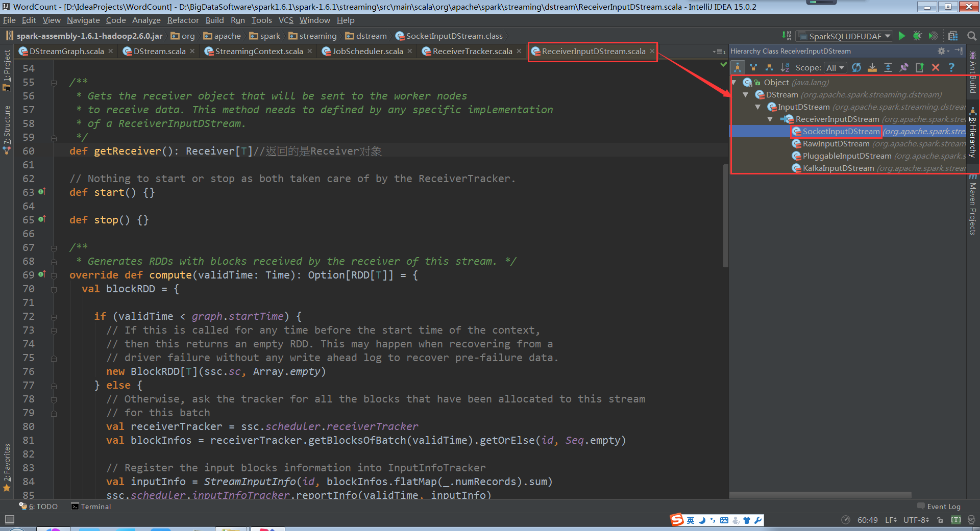Show hidden editor tabs list
This screenshot has width=980, height=531.
point(719,52)
